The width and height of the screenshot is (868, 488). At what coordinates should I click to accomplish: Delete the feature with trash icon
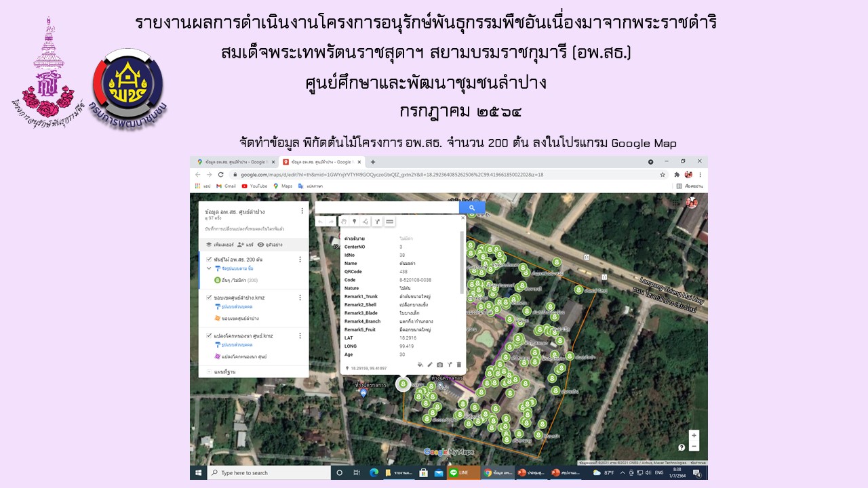click(x=458, y=364)
